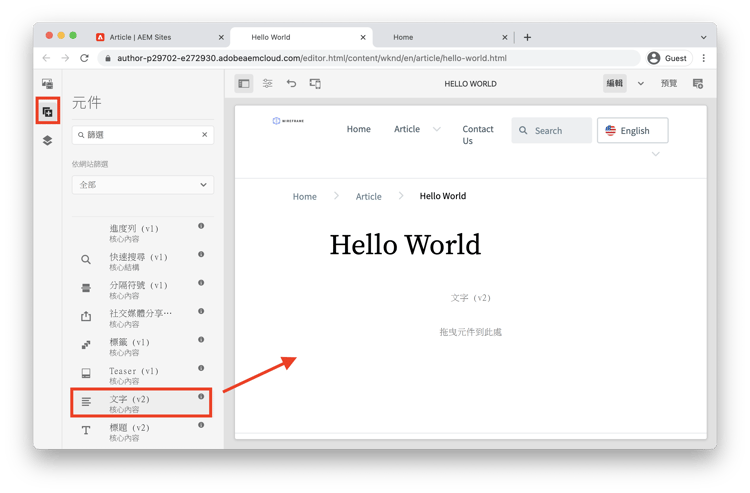Open the English language selector
750x493 pixels.
point(632,130)
